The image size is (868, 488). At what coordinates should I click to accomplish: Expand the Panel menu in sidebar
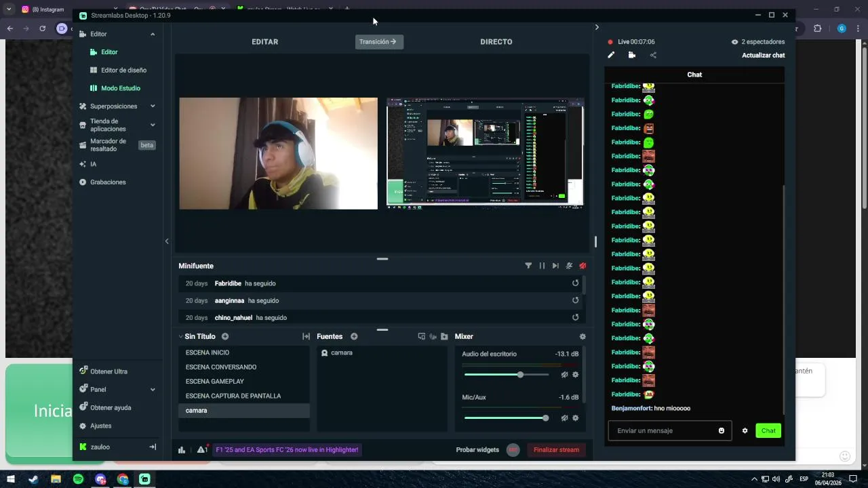point(153,390)
